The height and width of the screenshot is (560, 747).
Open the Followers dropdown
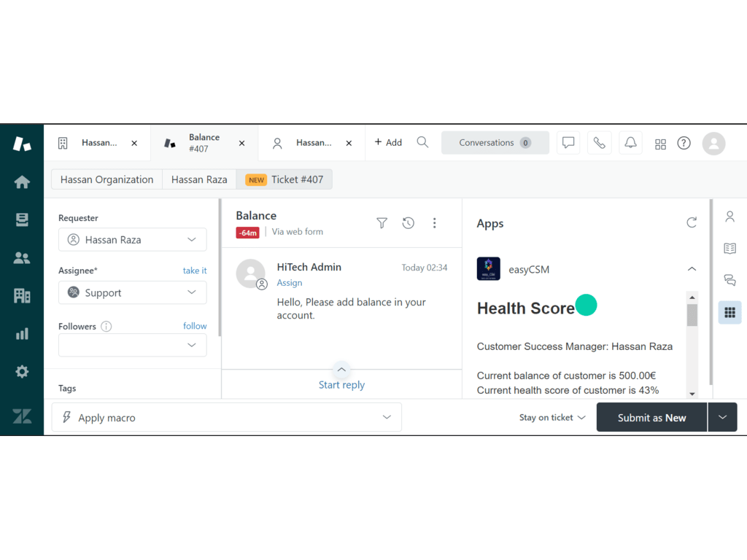coord(133,345)
